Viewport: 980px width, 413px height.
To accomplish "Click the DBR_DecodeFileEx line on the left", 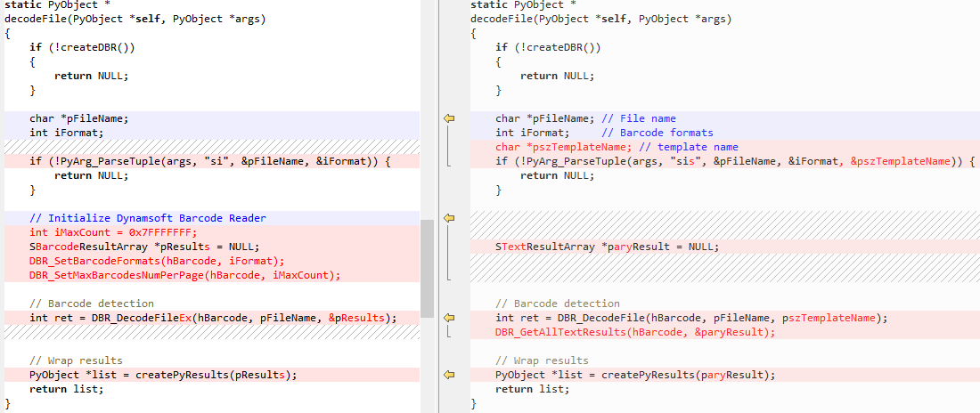I will coord(212,318).
